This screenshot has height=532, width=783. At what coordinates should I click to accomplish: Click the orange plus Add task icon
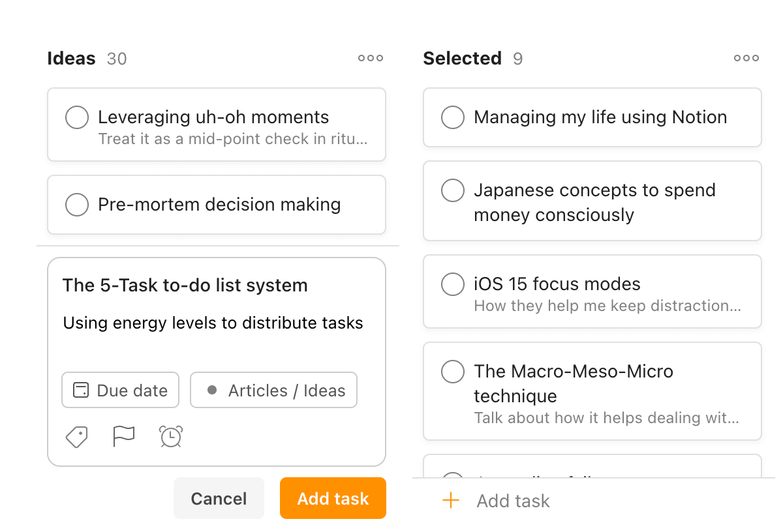click(451, 501)
